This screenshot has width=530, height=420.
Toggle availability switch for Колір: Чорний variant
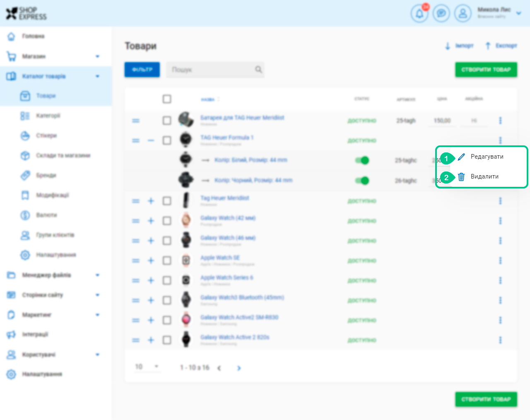click(x=362, y=181)
